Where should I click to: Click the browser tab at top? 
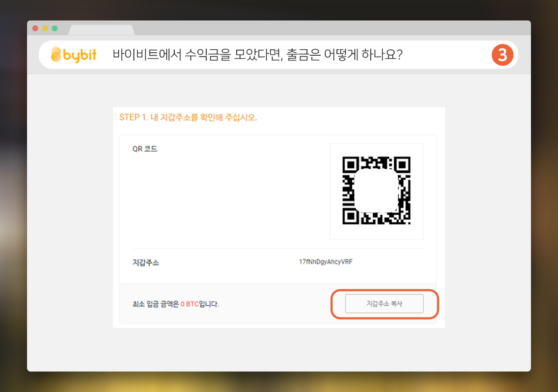(102, 30)
